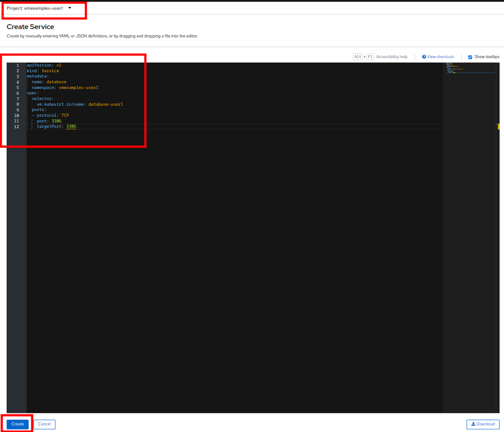Place cursor on targetPort value 3306
The image size is (504, 432).
coord(71,126)
